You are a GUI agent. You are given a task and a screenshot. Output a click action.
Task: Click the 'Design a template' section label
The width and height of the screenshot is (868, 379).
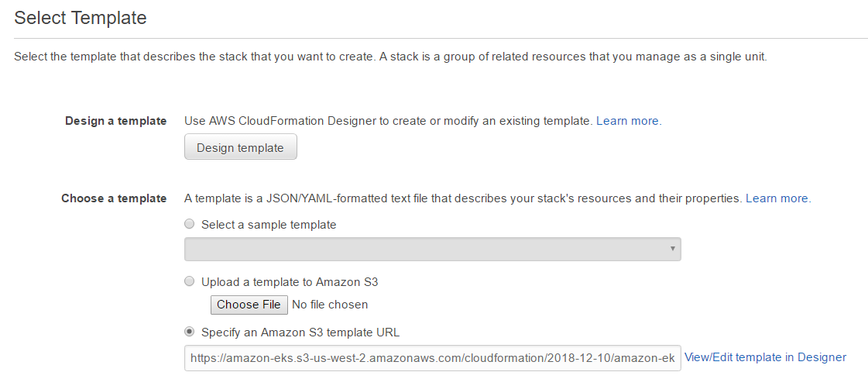[x=115, y=121]
